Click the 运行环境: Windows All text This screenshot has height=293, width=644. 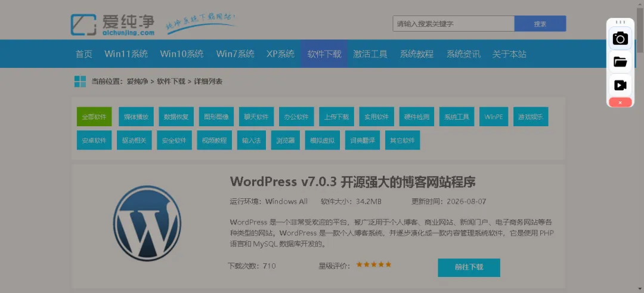pos(268,201)
